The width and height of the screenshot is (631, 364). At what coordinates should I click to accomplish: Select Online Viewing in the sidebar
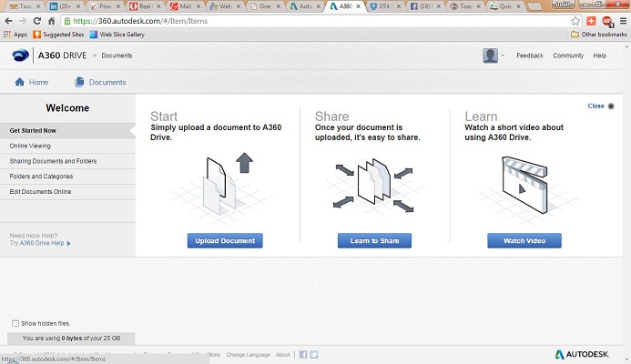[67, 146]
